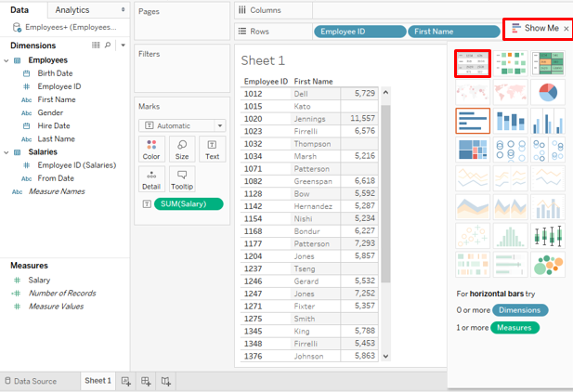
Task: Click the Show Me panel toggle
Action: click(535, 28)
